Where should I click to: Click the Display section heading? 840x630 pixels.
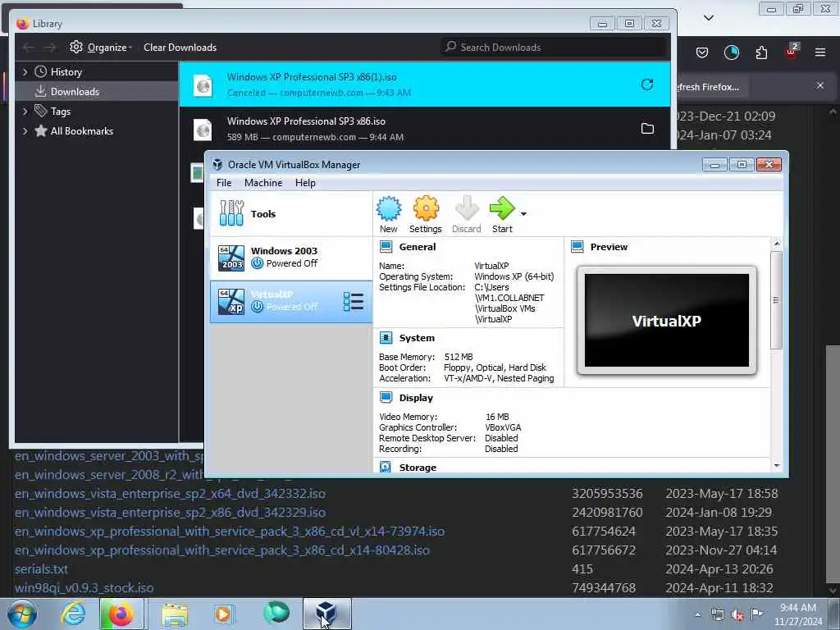point(416,398)
